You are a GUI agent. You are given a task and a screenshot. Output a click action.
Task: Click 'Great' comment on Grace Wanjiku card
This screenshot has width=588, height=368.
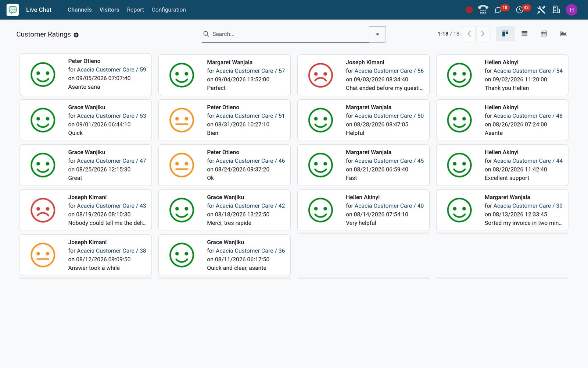(75, 178)
